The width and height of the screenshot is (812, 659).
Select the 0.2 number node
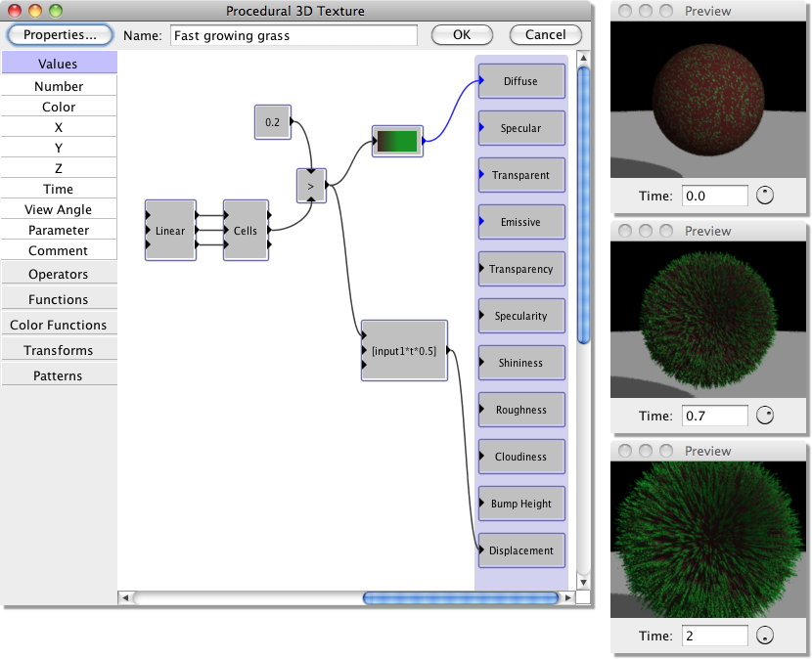point(273,122)
